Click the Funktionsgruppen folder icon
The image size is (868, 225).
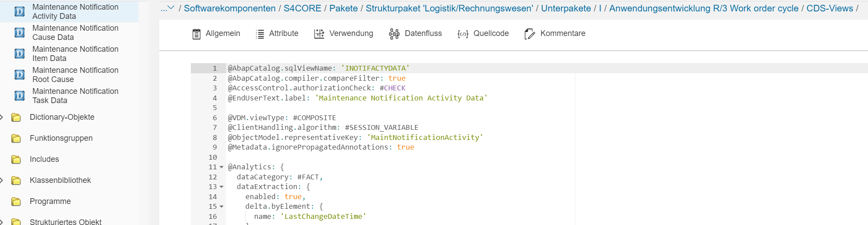click(x=16, y=139)
